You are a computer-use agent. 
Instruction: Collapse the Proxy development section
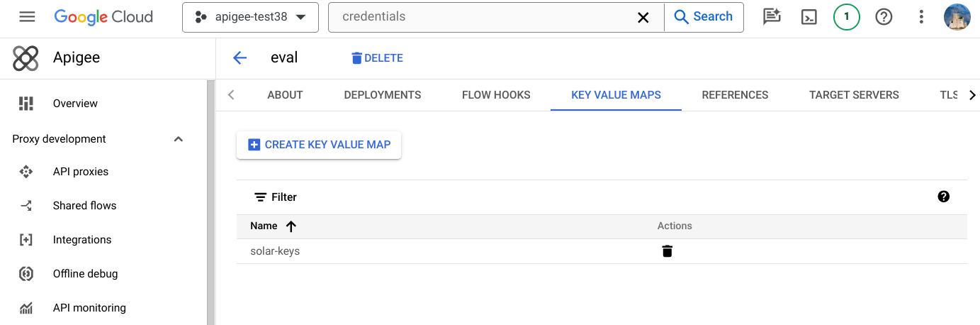point(179,139)
